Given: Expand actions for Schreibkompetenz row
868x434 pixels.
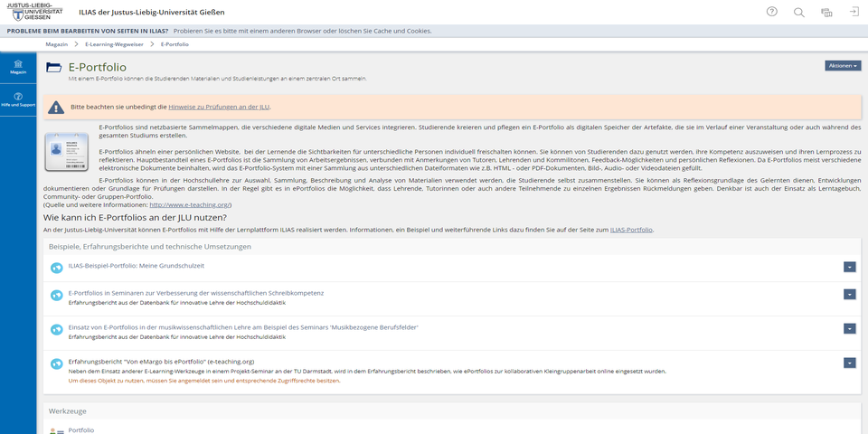Looking at the screenshot, I should point(850,294).
